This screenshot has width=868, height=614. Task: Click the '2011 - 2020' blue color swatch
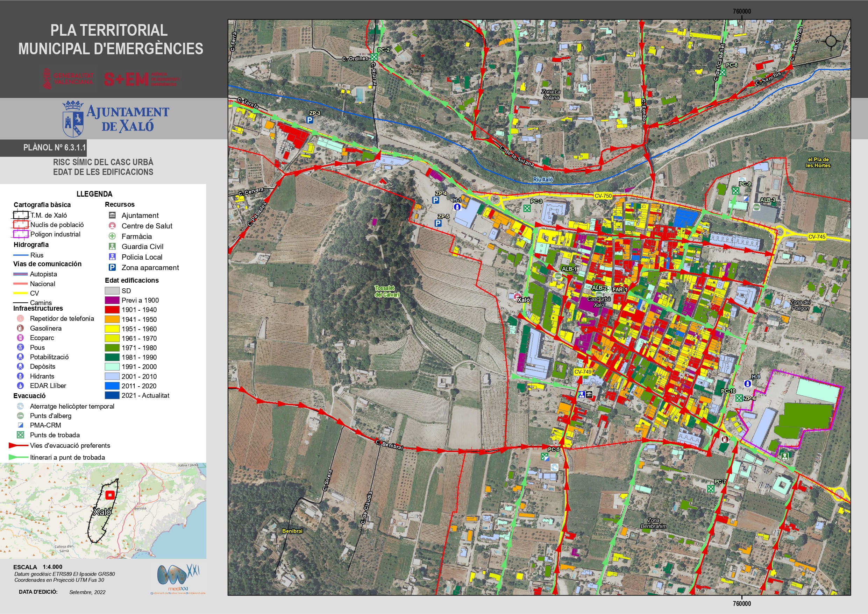click(x=112, y=386)
